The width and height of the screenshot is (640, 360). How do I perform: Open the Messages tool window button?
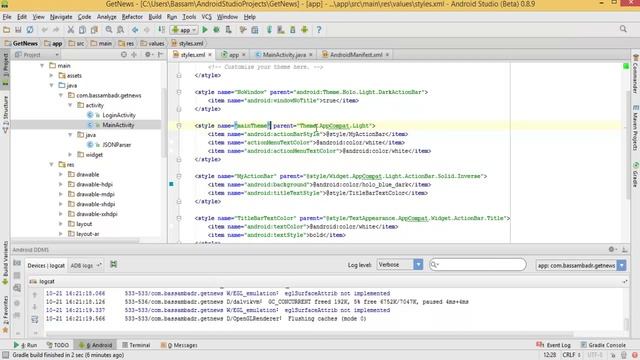179,345
